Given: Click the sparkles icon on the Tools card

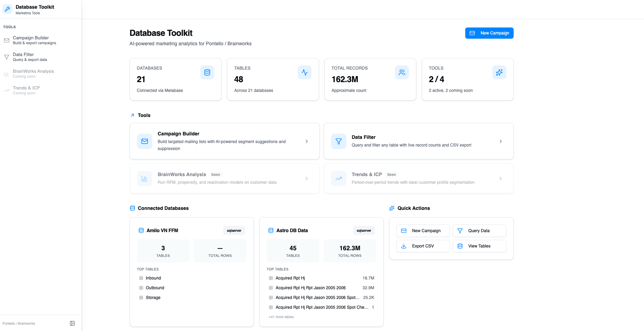Looking at the screenshot, I should click(x=499, y=72).
